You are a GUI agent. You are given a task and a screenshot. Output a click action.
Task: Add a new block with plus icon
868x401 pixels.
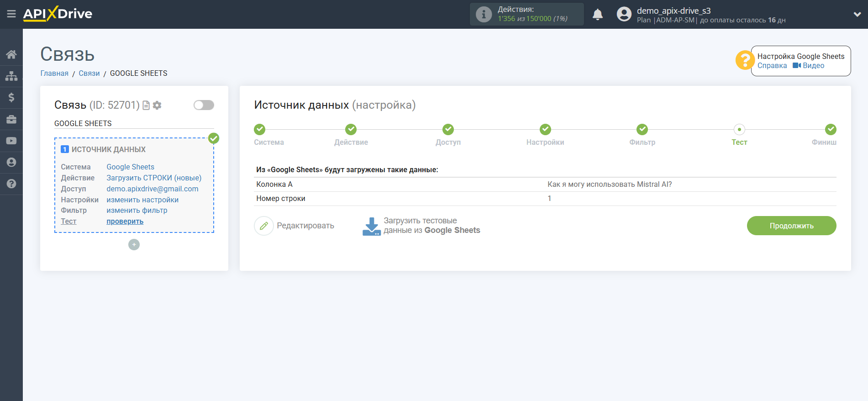click(x=134, y=245)
